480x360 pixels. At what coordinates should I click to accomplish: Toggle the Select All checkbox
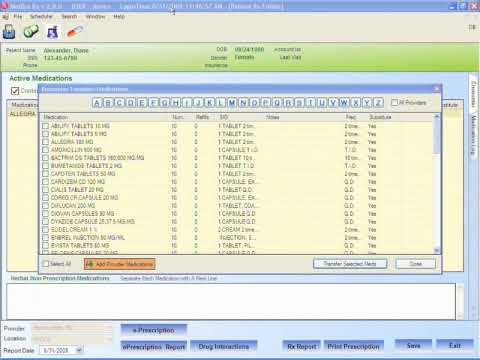point(46,264)
